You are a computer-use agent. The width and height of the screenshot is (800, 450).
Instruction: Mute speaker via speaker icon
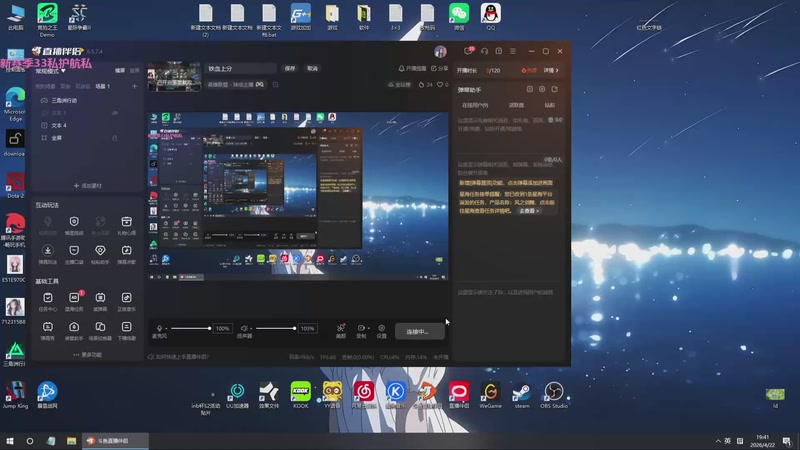[x=244, y=328]
